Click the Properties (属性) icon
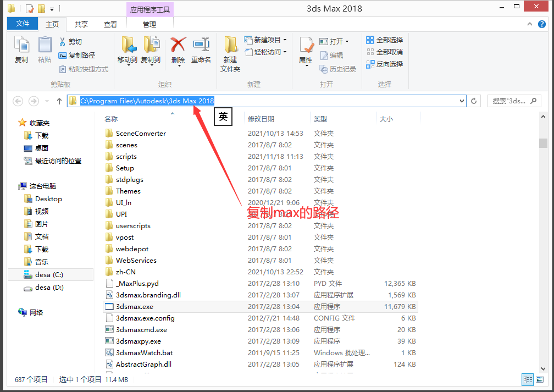 pyautogui.click(x=306, y=45)
